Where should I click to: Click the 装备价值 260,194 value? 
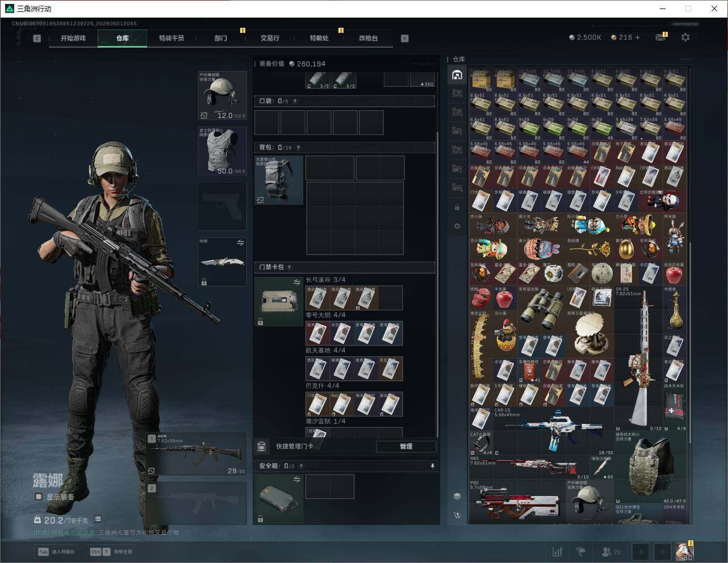pyautogui.click(x=307, y=64)
